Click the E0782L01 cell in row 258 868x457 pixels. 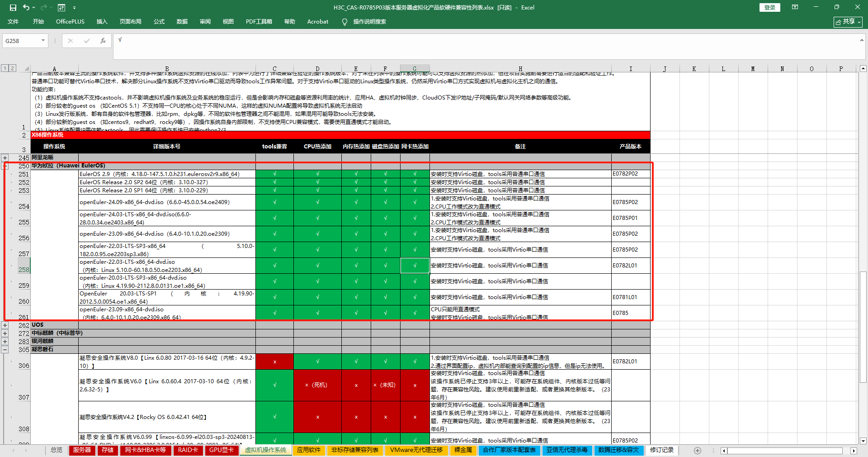pyautogui.click(x=631, y=266)
